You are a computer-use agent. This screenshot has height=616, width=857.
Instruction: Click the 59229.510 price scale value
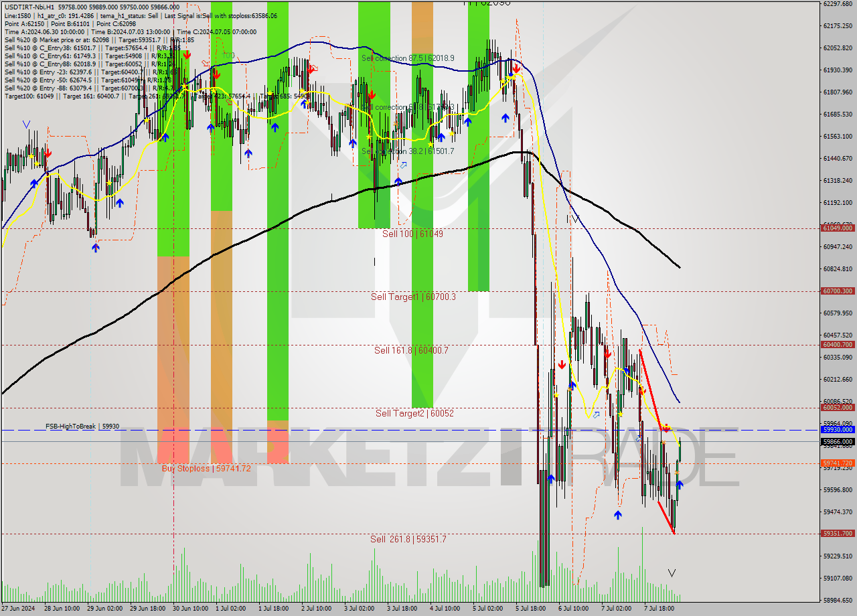click(837, 556)
